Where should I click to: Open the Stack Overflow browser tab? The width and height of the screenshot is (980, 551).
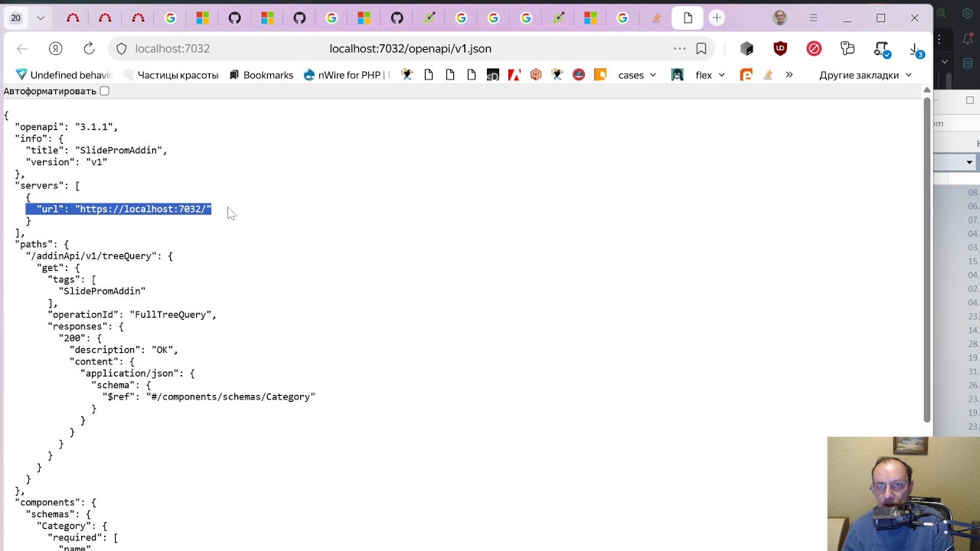tap(656, 18)
